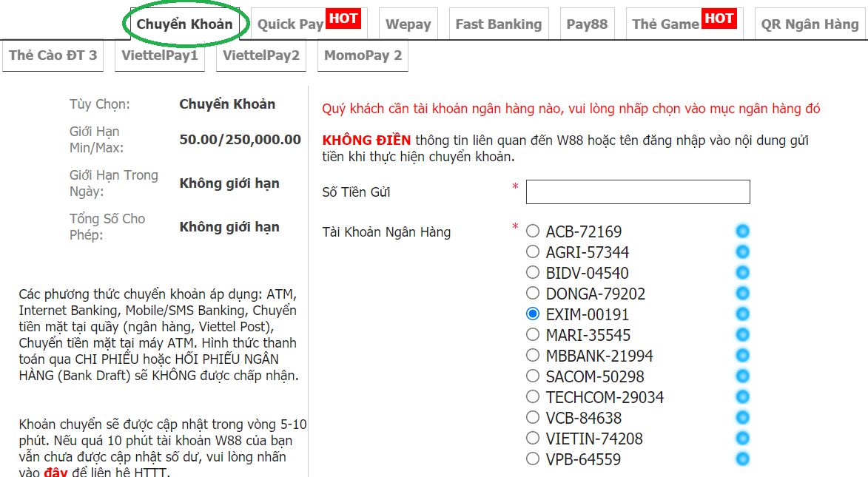The width and height of the screenshot is (868, 477).
Task: Switch to the Thẻ Game tab
Action: point(684,24)
